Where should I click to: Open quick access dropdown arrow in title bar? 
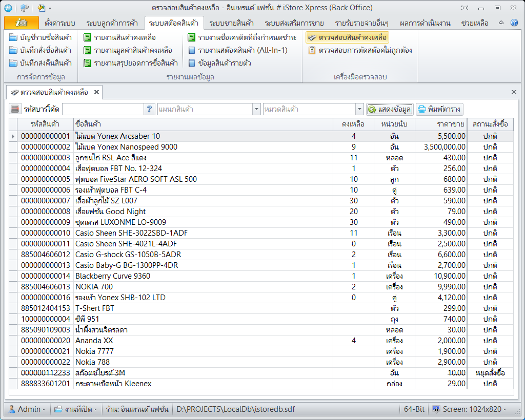click(50, 8)
